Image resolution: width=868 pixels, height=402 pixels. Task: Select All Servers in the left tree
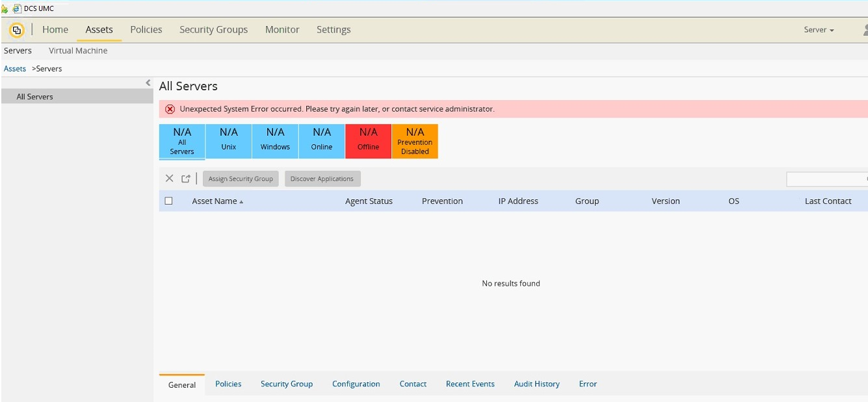[35, 97]
